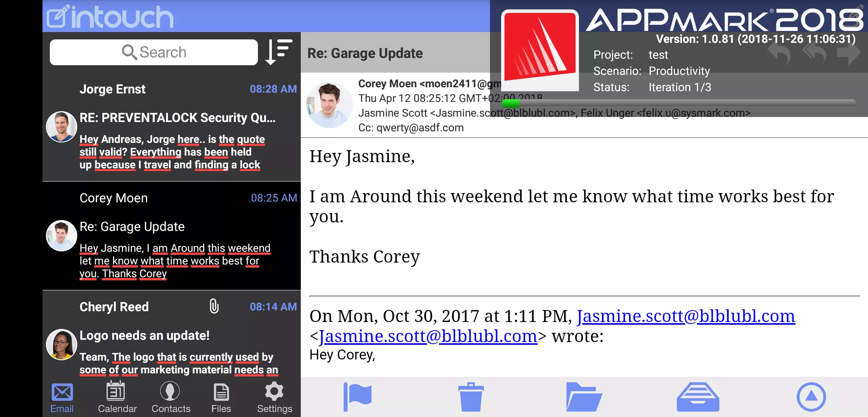Archive the email via the inbox tray icon
The width and height of the screenshot is (868, 417).
click(698, 397)
